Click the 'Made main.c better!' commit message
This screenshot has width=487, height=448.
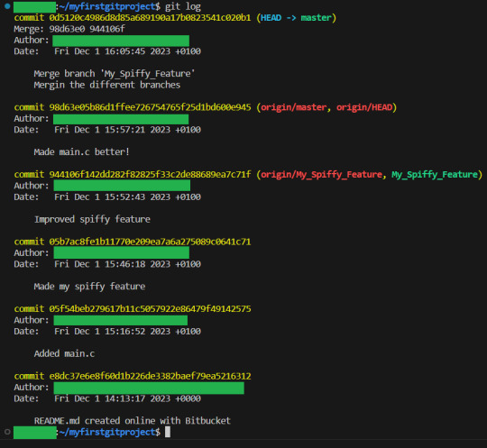point(82,152)
